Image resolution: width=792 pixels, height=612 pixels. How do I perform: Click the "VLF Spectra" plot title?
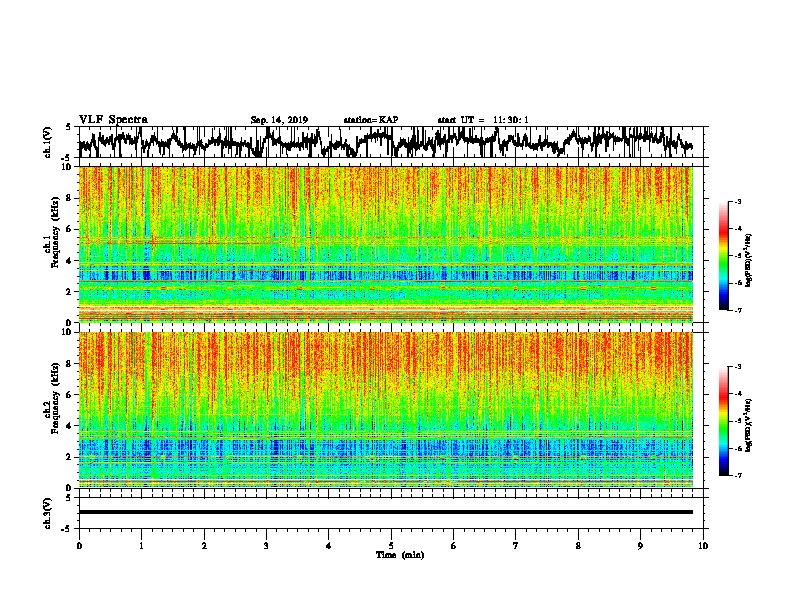pos(113,120)
